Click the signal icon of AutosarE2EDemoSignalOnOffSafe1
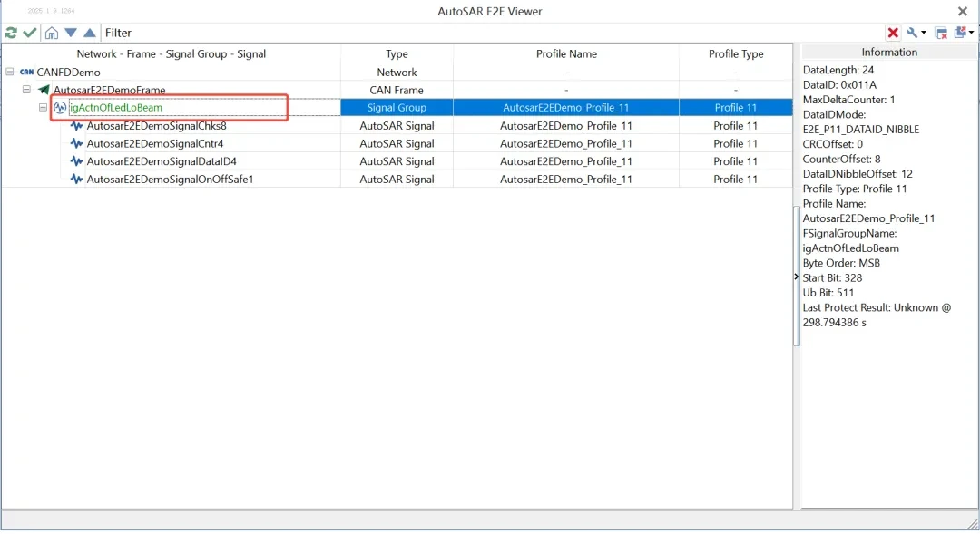Viewport: 980px width, 534px height. click(77, 180)
